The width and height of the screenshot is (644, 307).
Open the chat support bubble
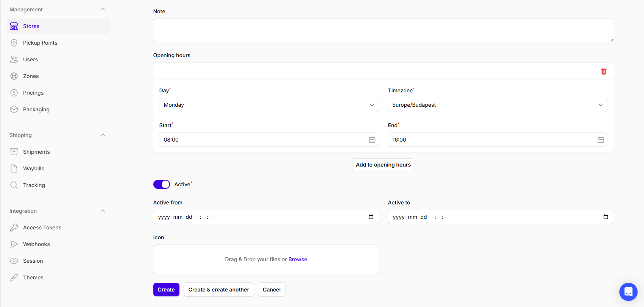(x=628, y=291)
